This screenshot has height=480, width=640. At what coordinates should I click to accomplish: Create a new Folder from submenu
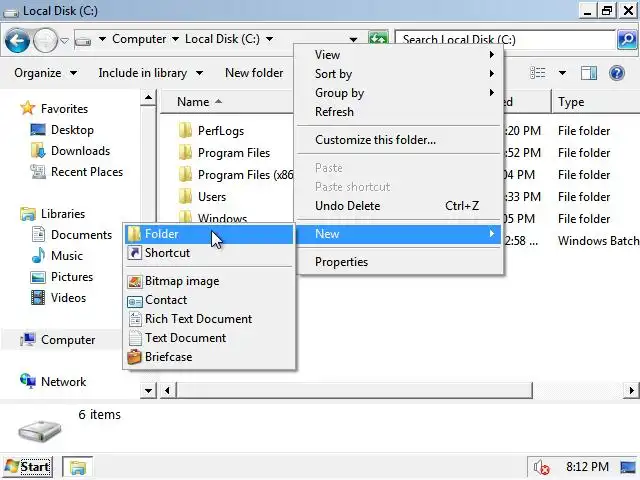click(x=209, y=234)
